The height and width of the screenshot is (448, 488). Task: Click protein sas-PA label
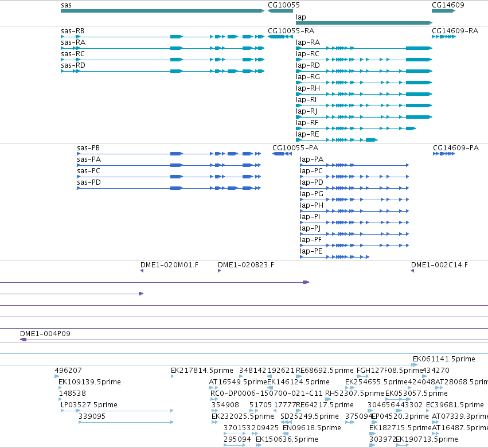click(89, 159)
